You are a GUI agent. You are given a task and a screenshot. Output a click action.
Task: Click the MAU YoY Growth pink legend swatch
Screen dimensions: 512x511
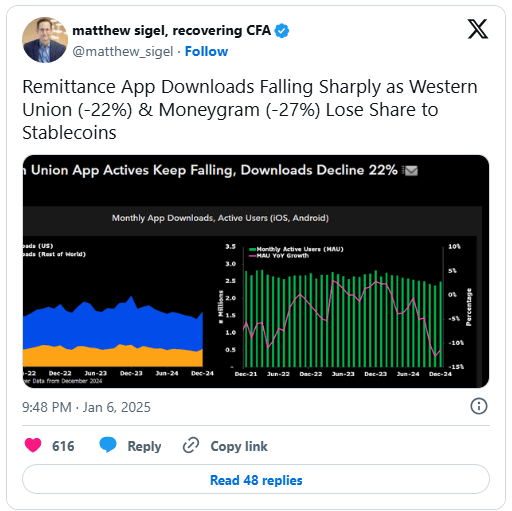pos(252,256)
